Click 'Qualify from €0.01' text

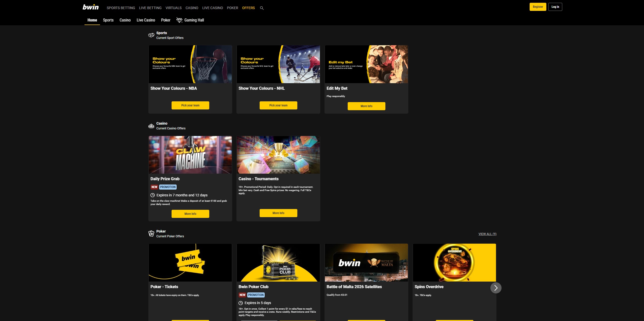point(337,295)
